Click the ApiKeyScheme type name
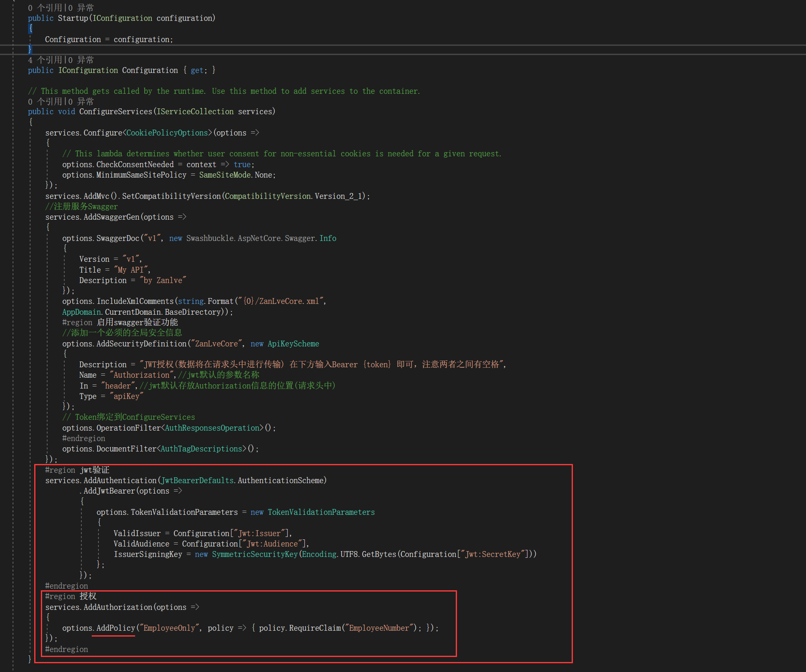 [x=293, y=344]
